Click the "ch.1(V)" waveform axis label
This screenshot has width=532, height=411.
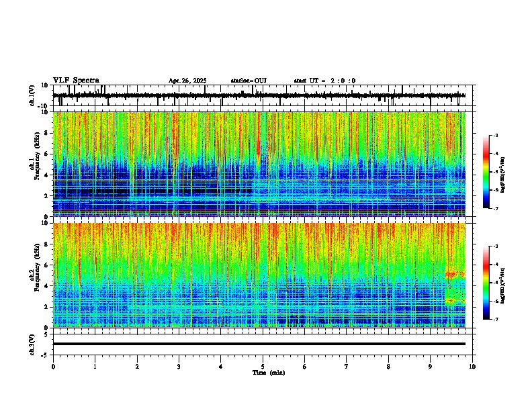point(32,95)
